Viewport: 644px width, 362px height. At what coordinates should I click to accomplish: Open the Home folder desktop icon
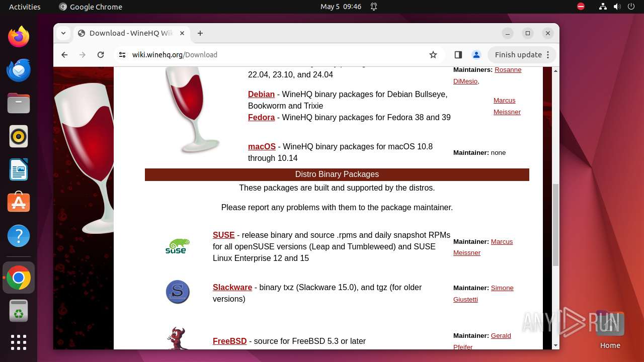pyautogui.click(x=610, y=330)
